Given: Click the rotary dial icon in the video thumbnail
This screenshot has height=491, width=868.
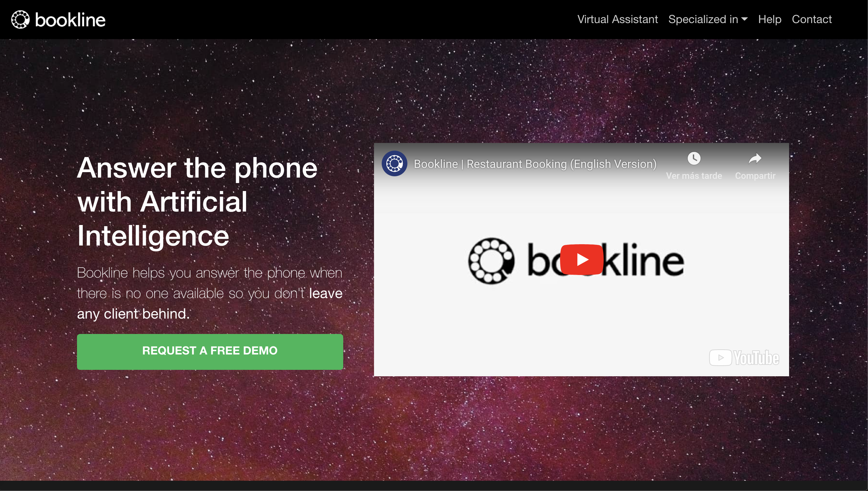Looking at the screenshot, I should 490,260.
